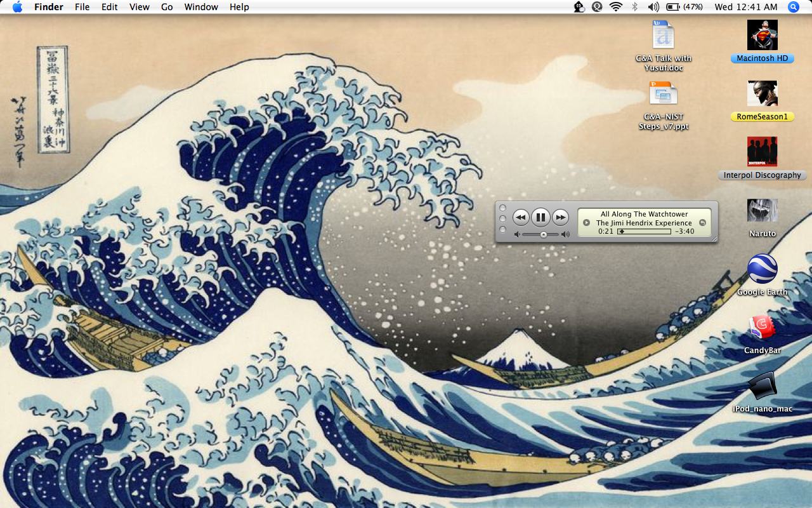Click the Macintosh HD label
Image resolution: width=812 pixels, height=508 pixels.
point(763,58)
